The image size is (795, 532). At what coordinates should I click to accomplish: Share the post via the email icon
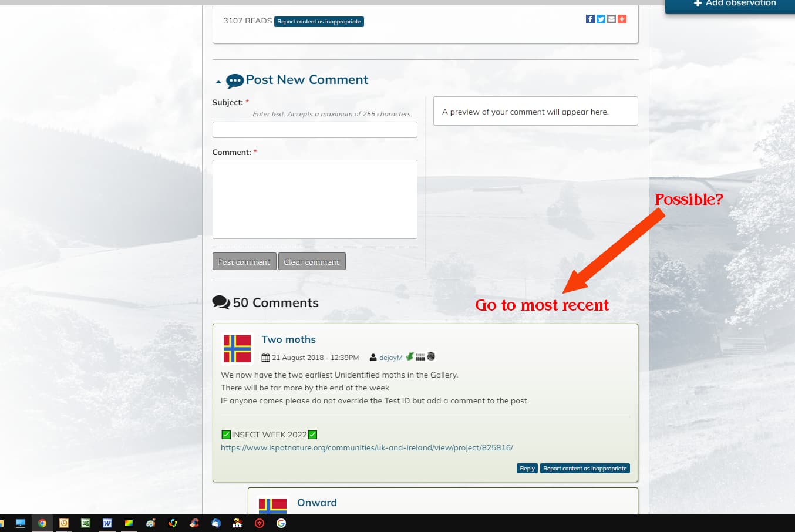pyautogui.click(x=611, y=19)
